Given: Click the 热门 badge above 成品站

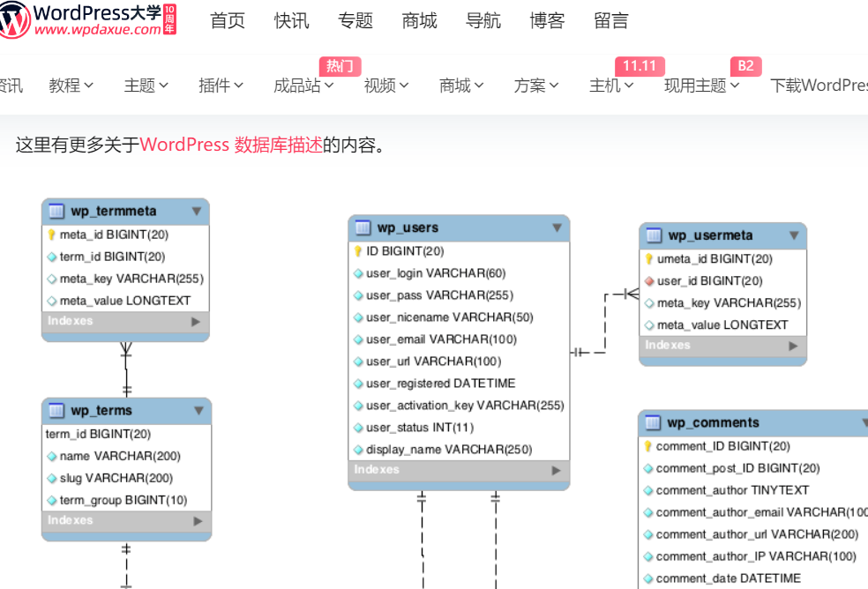Looking at the screenshot, I should click(340, 66).
